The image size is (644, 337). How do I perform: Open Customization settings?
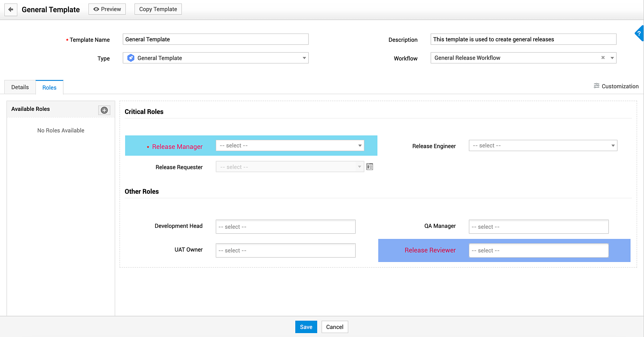coord(616,86)
